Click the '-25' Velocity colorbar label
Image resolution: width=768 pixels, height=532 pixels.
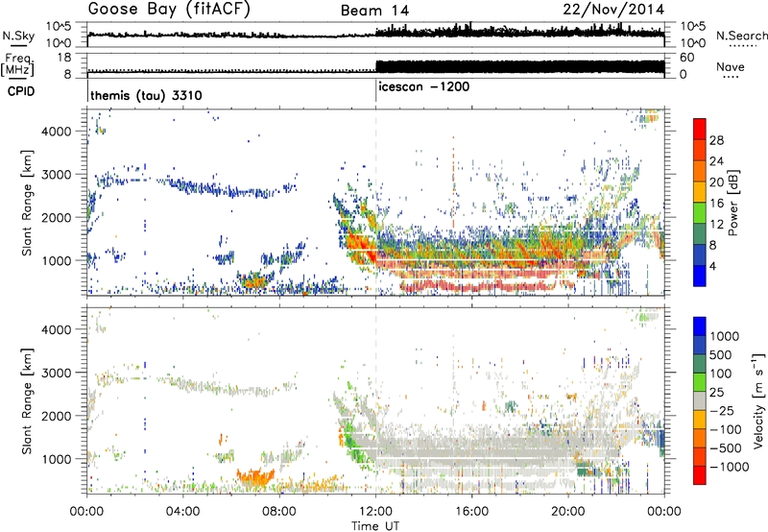721,410
